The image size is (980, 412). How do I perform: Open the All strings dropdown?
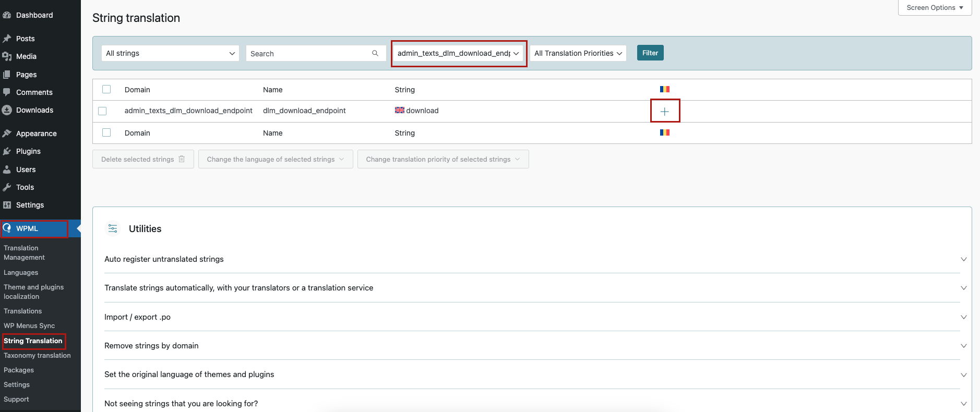[170, 53]
